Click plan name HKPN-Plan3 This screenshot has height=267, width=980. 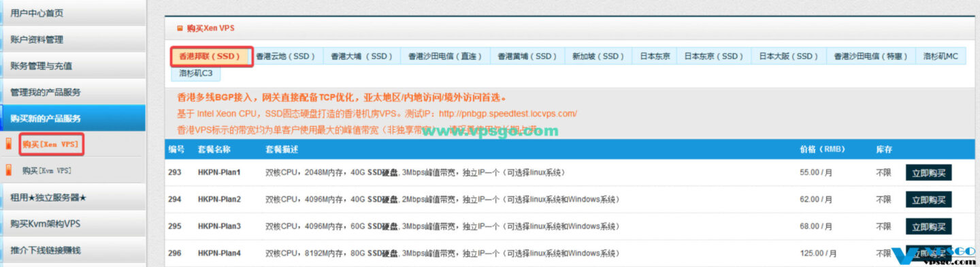point(219,226)
